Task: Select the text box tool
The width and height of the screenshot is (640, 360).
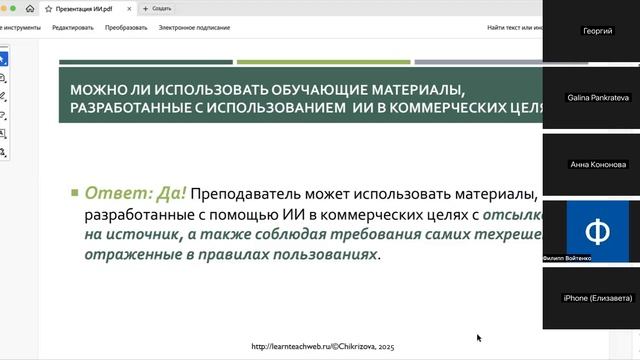Action: pos(3,134)
